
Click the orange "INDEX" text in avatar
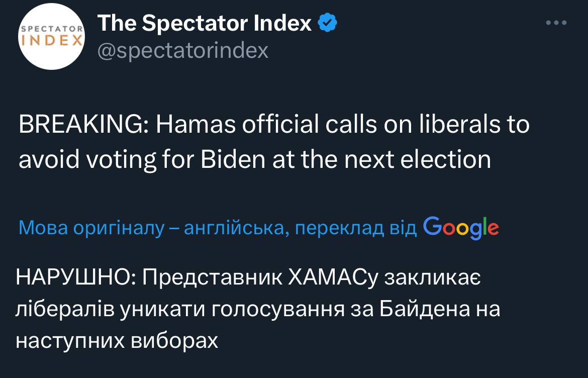click(51, 41)
